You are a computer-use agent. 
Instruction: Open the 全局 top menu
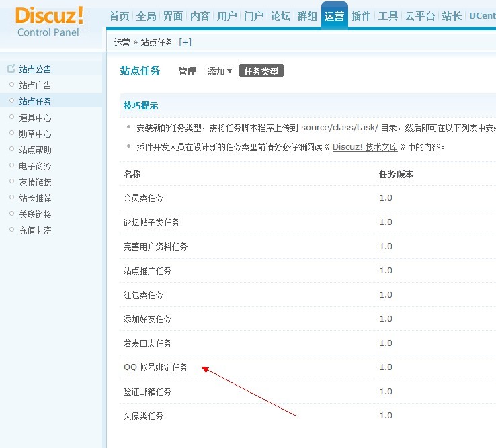pyautogui.click(x=146, y=16)
